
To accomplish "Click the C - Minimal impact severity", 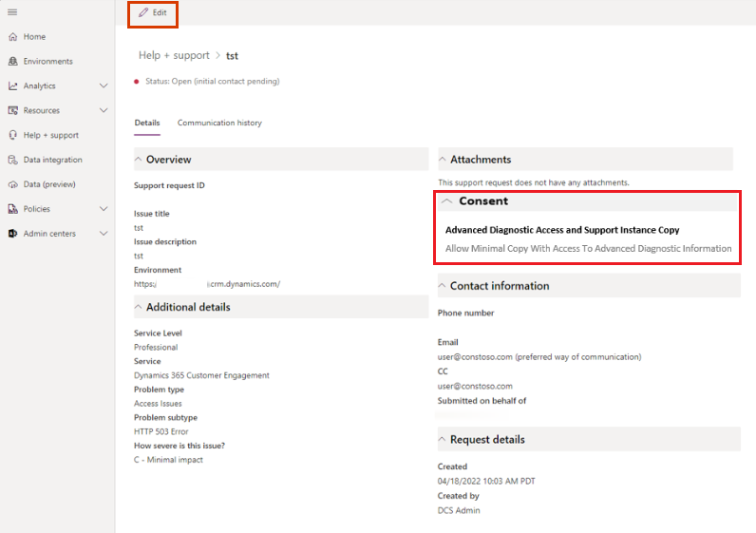I will tap(168, 460).
